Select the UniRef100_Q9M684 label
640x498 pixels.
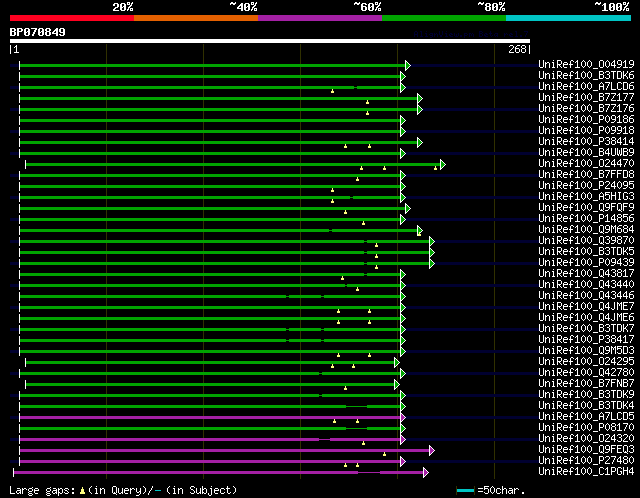click(586, 230)
